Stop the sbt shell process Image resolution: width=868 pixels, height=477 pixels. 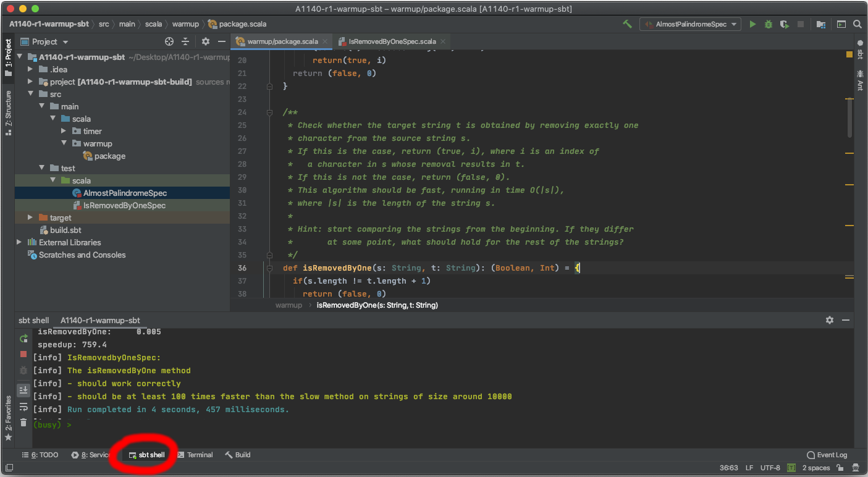23,354
